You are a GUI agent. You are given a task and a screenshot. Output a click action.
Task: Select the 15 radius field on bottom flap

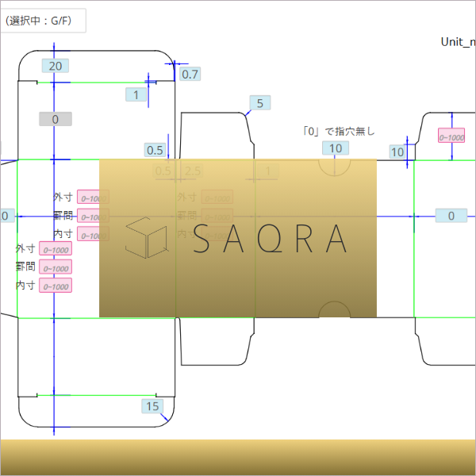pyautogui.click(x=152, y=406)
